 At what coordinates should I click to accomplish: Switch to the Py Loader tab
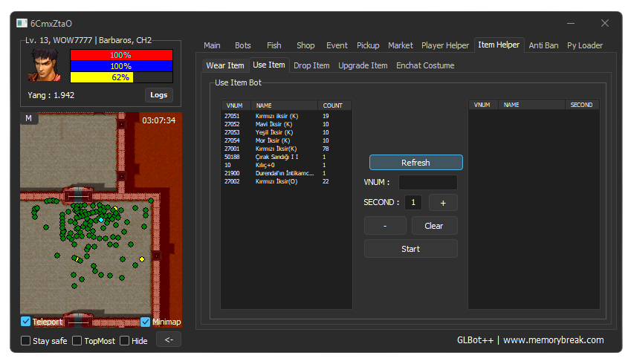coord(585,45)
